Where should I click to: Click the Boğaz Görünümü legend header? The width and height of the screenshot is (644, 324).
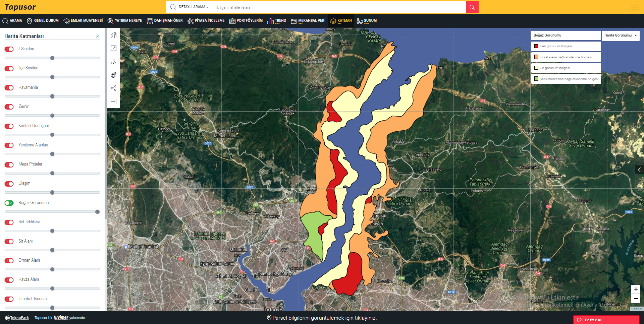click(566, 36)
